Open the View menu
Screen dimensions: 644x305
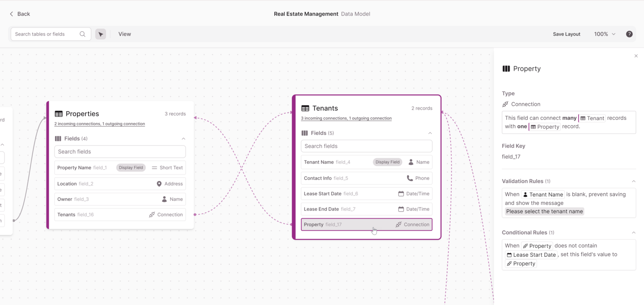[x=125, y=34]
